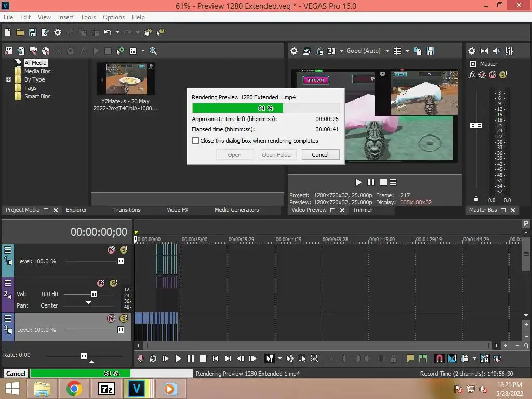This screenshot has width=532, height=399.
Task: Adjust the Rate scrub slider
Action: 84,356
